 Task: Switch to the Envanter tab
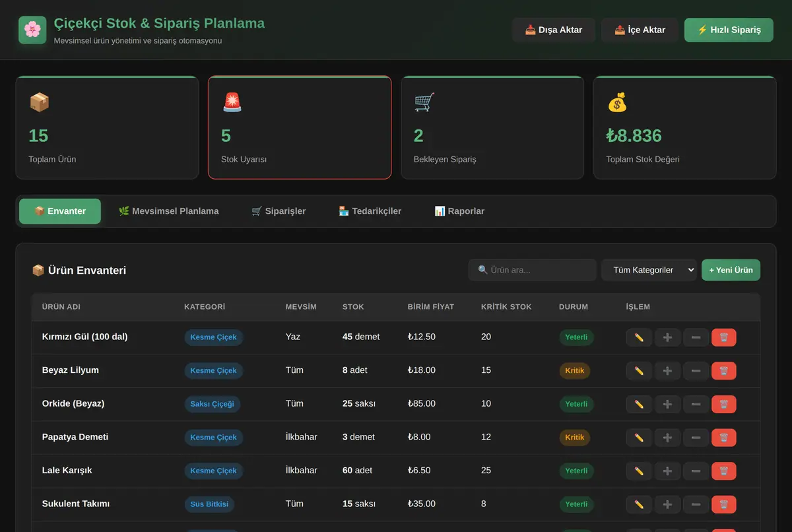[x=60, y=211]
